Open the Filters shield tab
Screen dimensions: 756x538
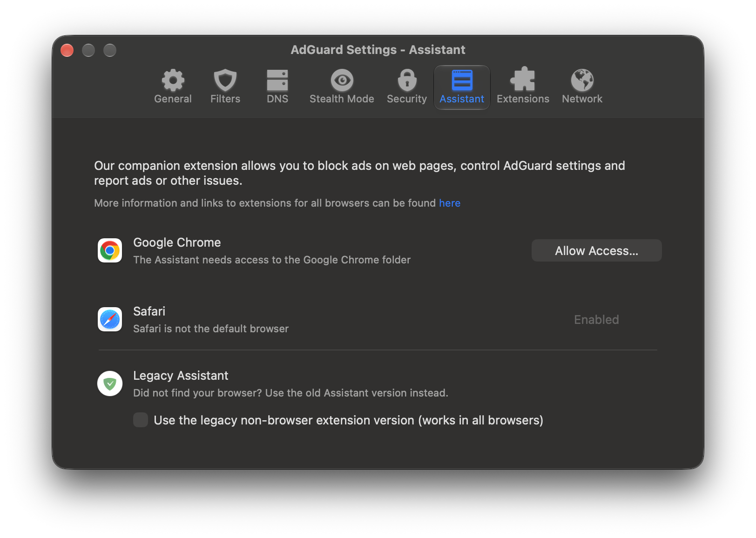[225, 87]
